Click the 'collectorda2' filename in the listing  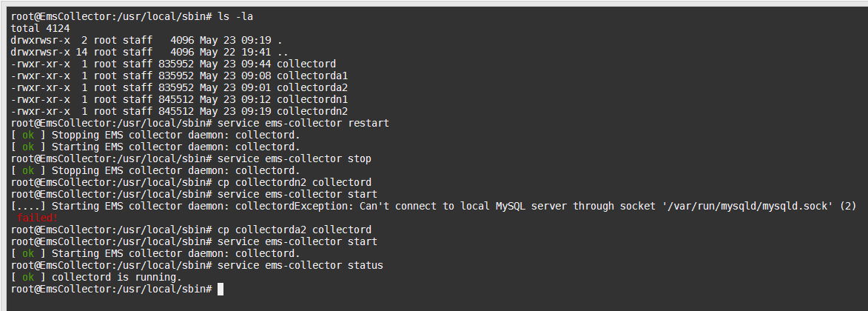pyautogui.click(x=312, y=87)
